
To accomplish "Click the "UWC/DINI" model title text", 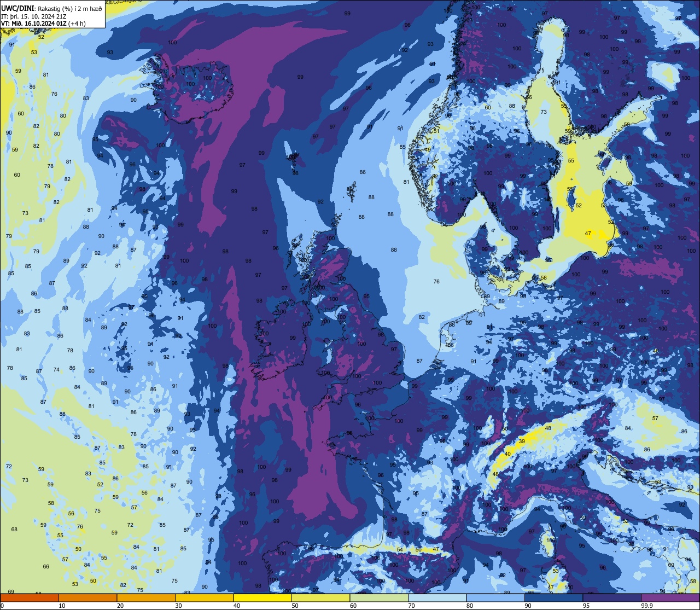I will [16, 9].
